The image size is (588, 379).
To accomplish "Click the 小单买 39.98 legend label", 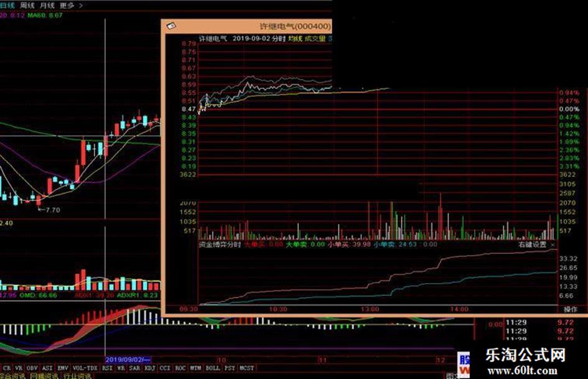I will [x=349, y=245].
